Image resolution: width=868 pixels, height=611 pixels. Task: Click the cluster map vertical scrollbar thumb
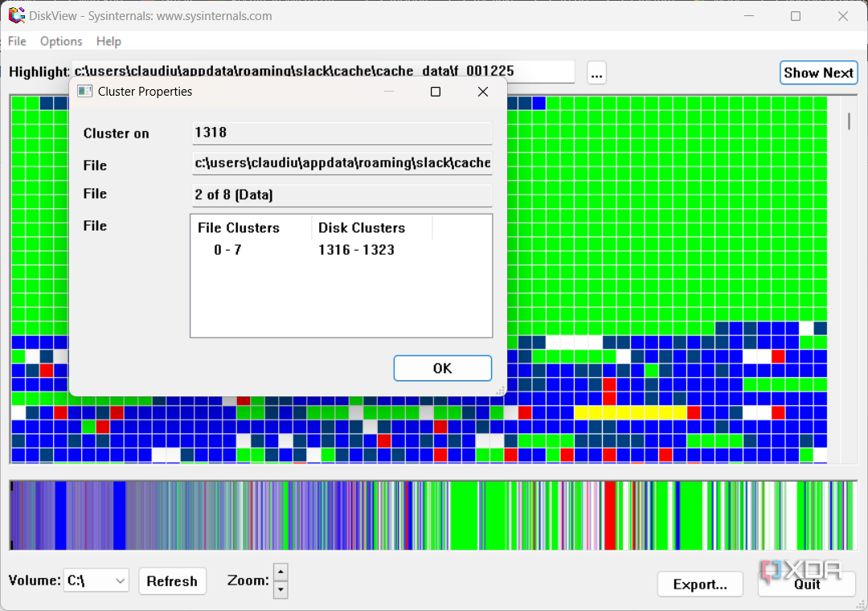[x=850, y=121]
